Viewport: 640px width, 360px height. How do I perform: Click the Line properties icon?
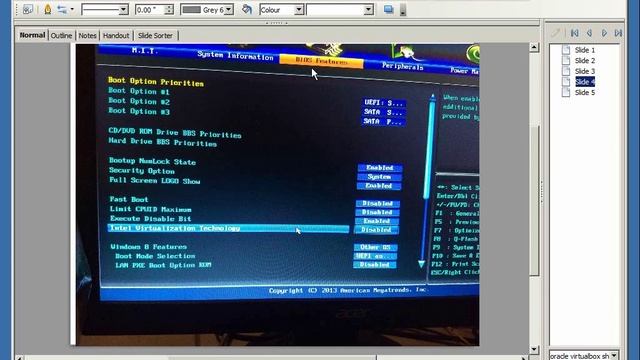coord(48,9)
